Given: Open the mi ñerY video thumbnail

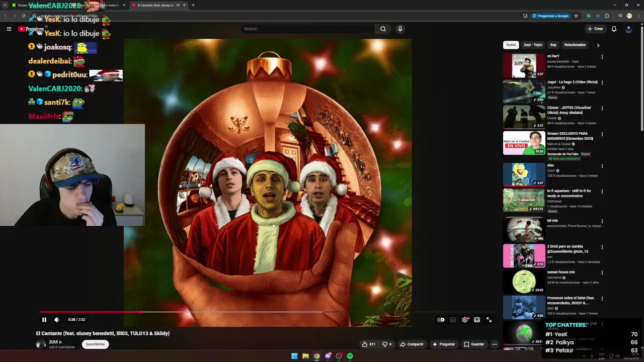Looking at the screenshot, I should (x=524, y=65).
